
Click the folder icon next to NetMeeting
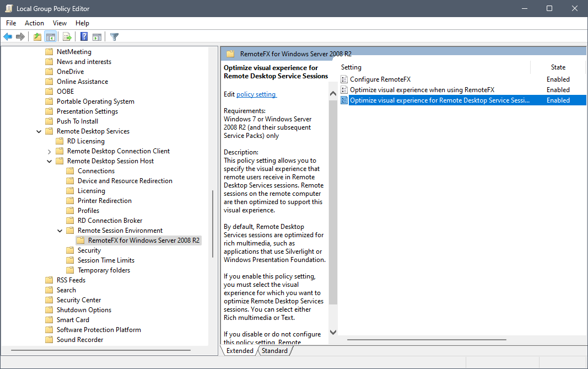pyautogui.click(x=49, y=52)
